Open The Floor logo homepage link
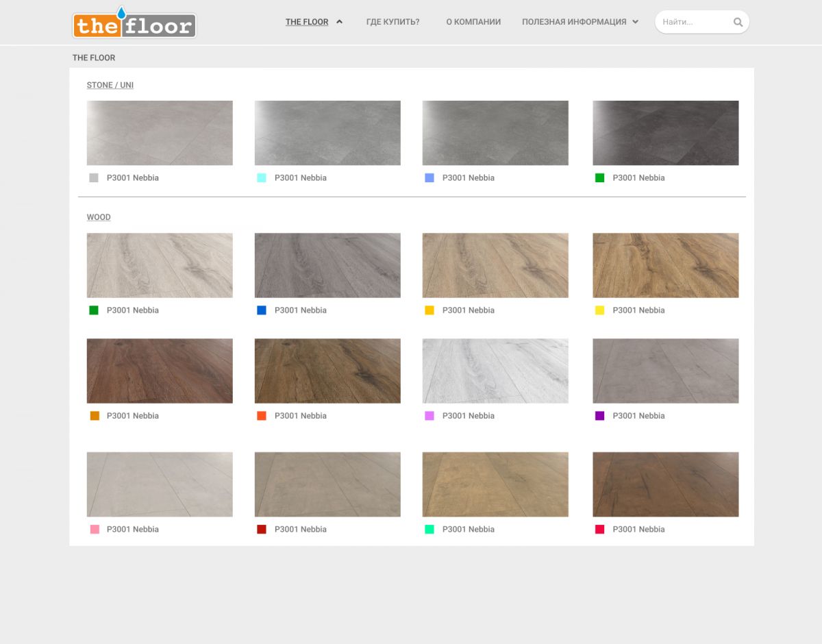The height and width of the screenshot is (644, 822). click(x=134, y=24)
